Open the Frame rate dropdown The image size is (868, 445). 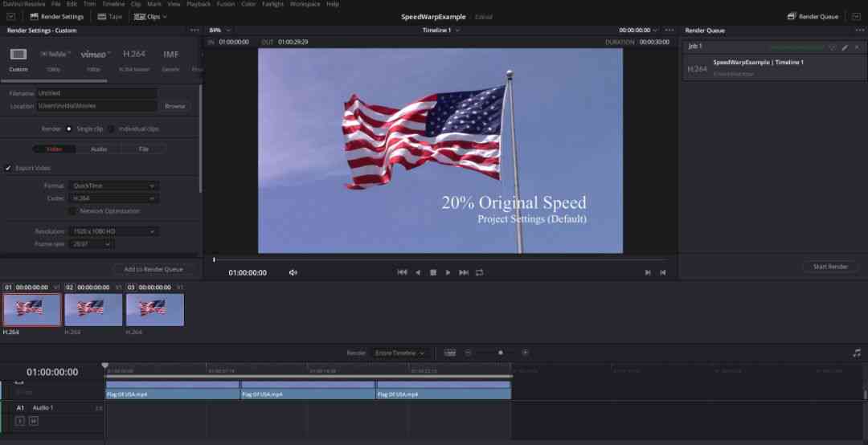coord(91,244)
